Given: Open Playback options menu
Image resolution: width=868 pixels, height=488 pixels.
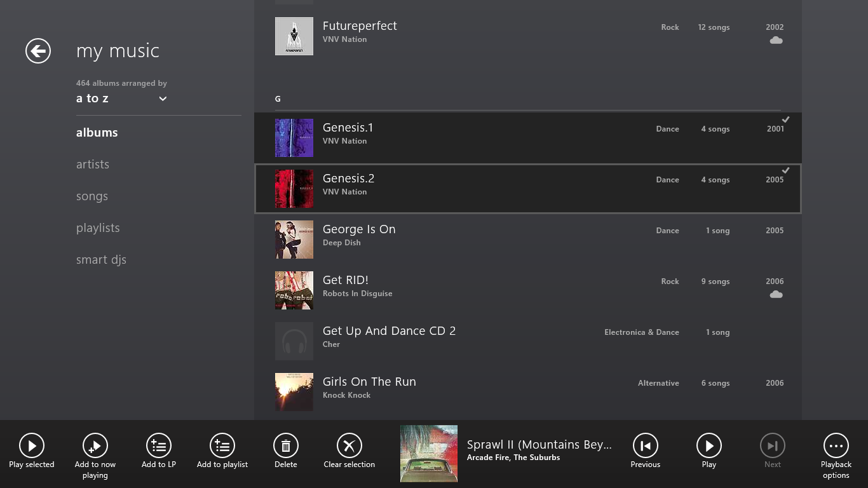Looking at the screenshot, I should click(836, 445).
